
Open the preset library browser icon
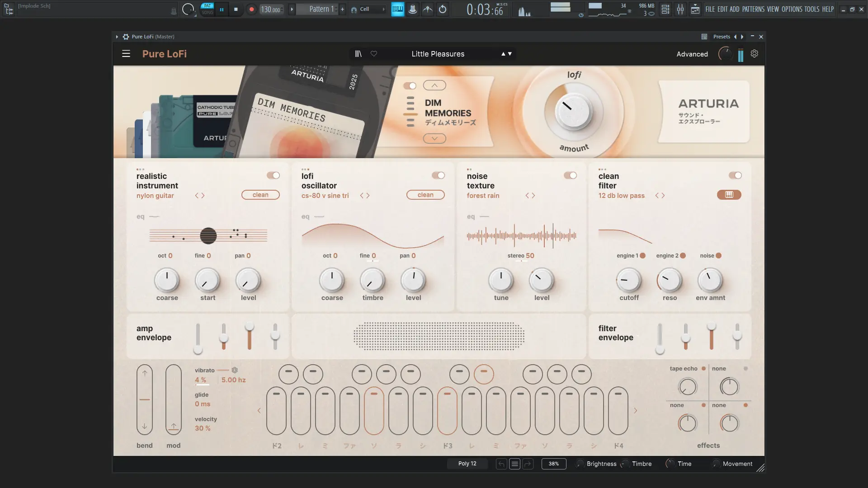coord(358,54)
